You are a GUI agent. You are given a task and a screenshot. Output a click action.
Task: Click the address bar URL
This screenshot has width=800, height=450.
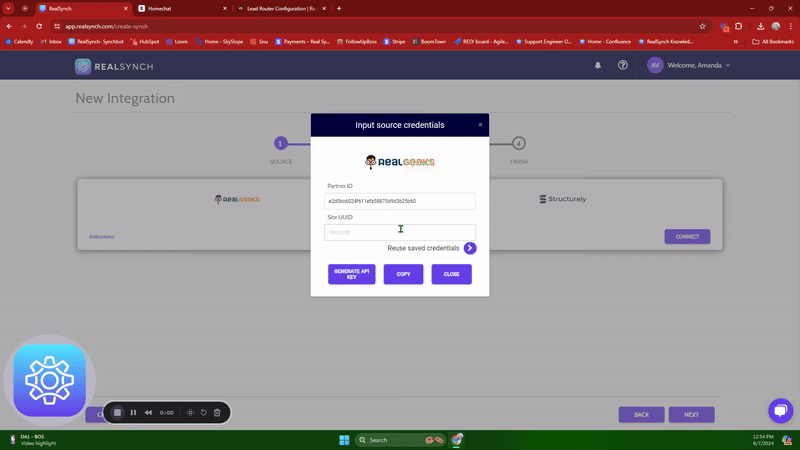[x=107, y=26]
